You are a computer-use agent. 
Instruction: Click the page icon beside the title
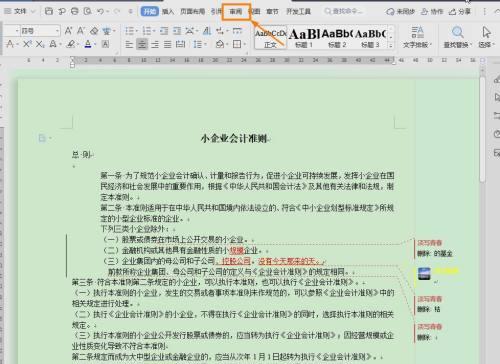coord(42,138)
